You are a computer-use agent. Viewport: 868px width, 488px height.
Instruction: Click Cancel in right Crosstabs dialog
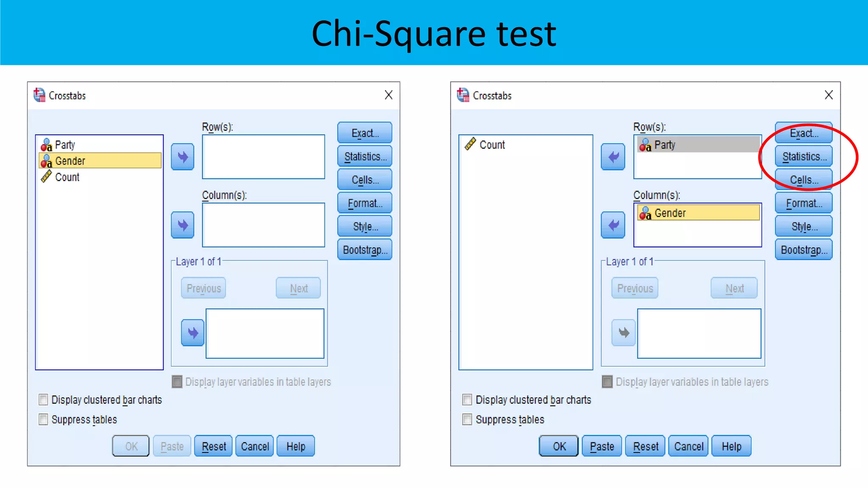[688, 446]
